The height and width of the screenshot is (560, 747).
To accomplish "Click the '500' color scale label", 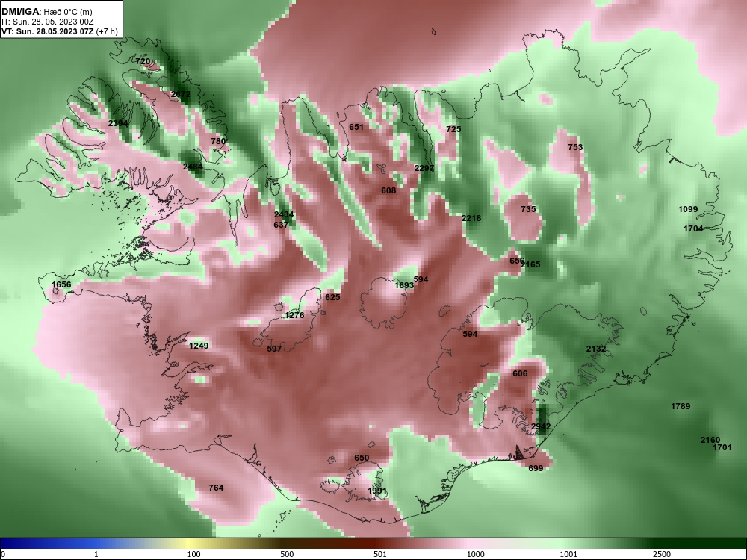I will tap(287, 554).
